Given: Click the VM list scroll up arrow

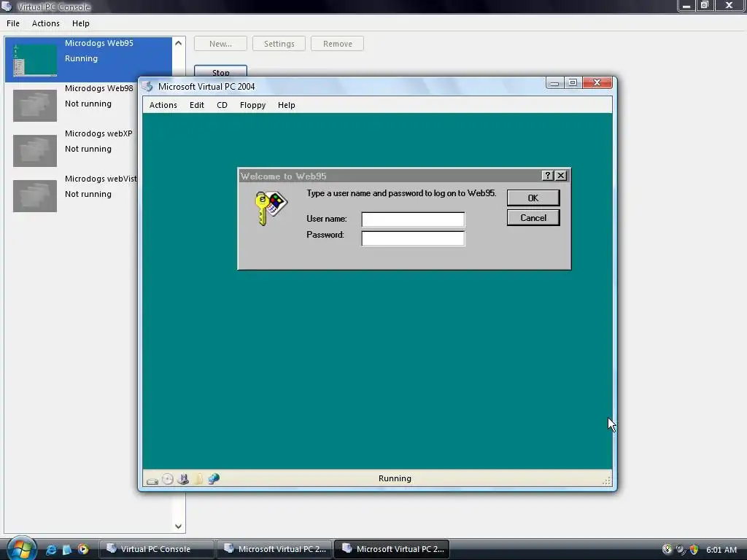Looking at the screenshot, I should pos(178,43).
